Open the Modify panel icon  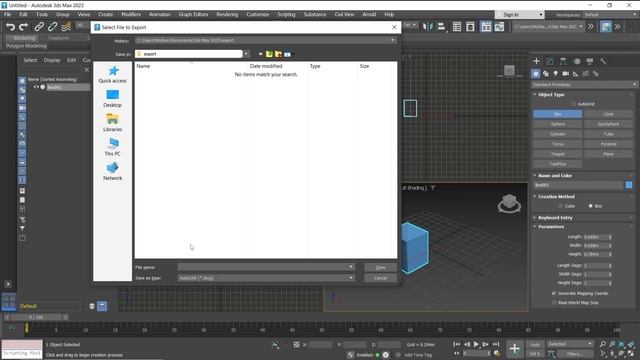point(550,61)
